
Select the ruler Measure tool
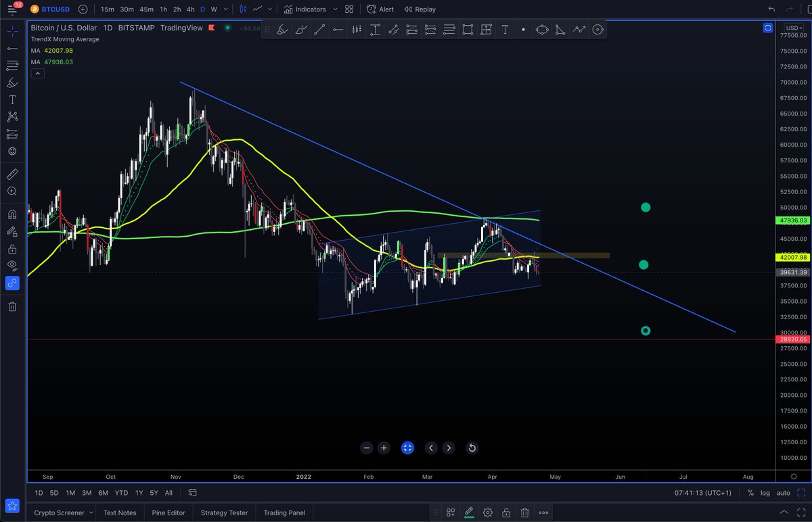point(12,174)
